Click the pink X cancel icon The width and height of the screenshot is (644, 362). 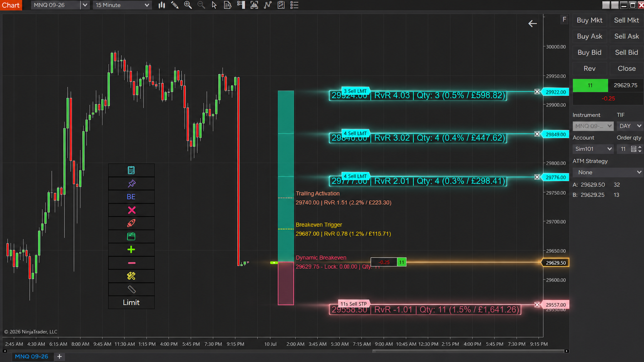[x=131, y=210]
